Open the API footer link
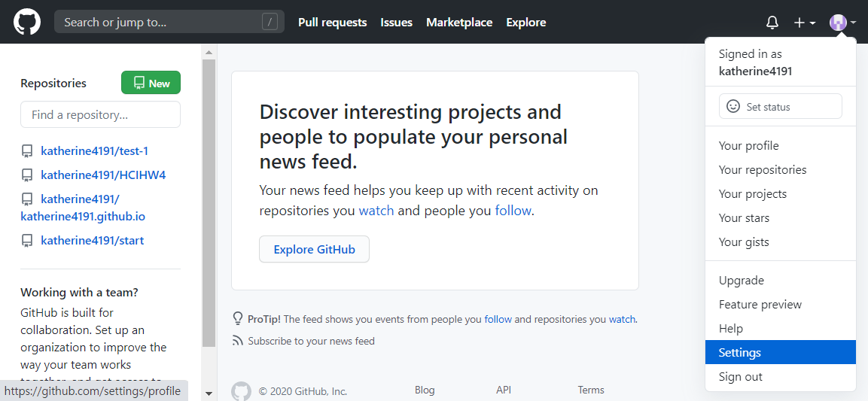This screenshot has height=401, width=868. coord(504,390)
